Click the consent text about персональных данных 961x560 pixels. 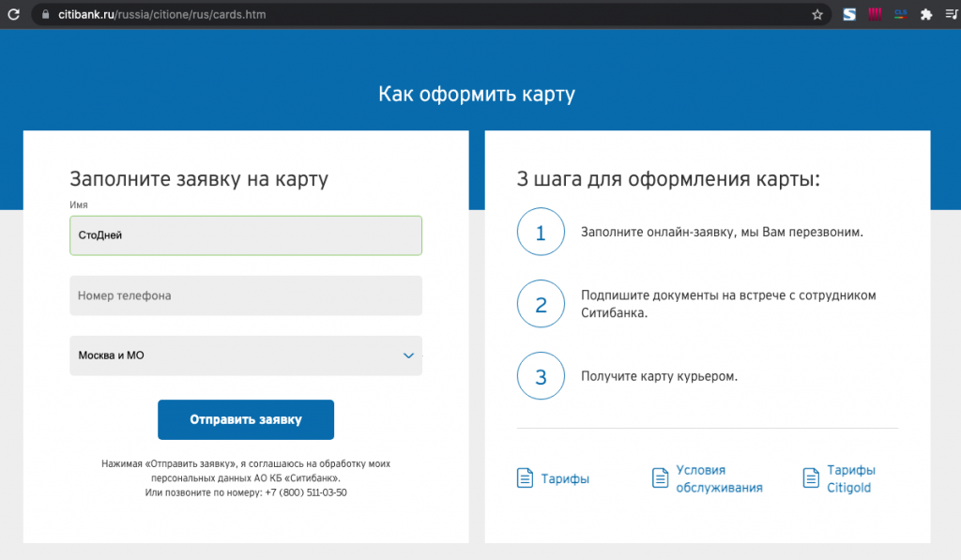[x=246, y=471]
